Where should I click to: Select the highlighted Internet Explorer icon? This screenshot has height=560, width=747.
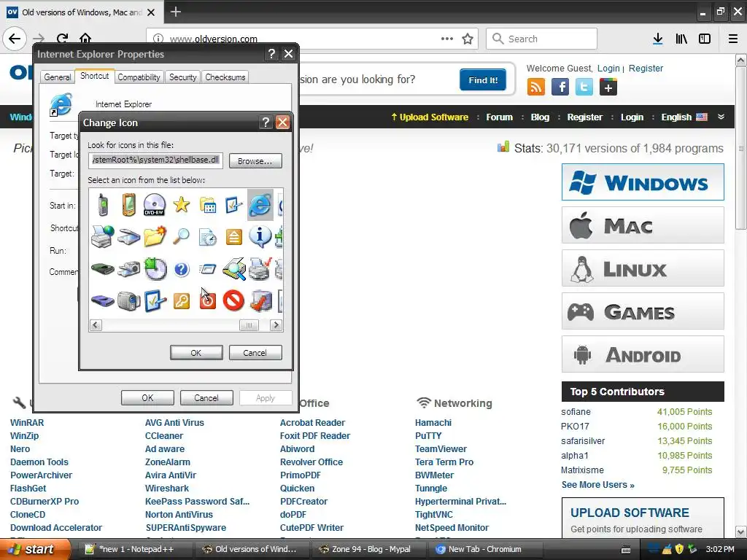click(x=260, y=205)
